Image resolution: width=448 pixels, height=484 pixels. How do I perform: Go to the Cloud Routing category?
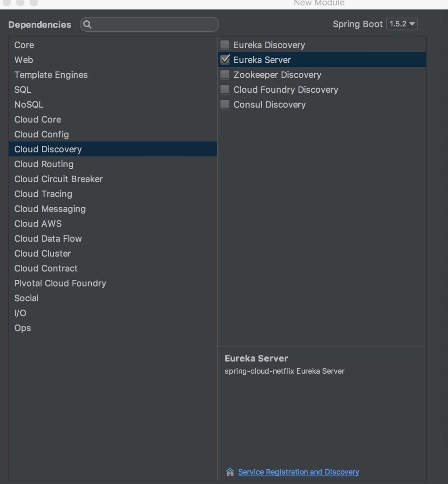[x=44, y=164]
